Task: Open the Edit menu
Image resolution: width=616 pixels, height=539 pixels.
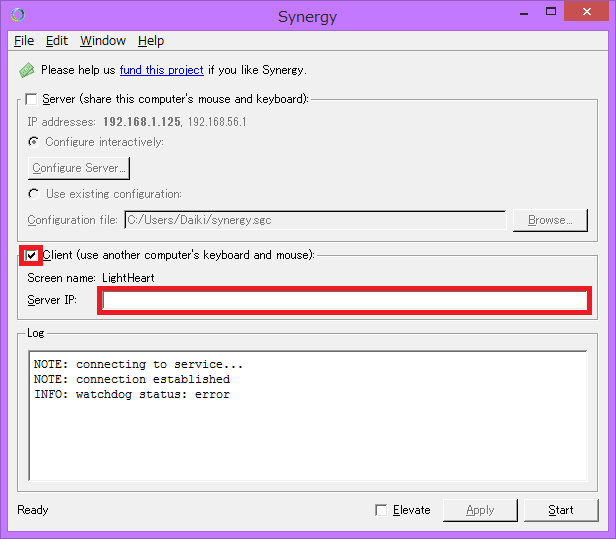Action: (x=57, y=41)
